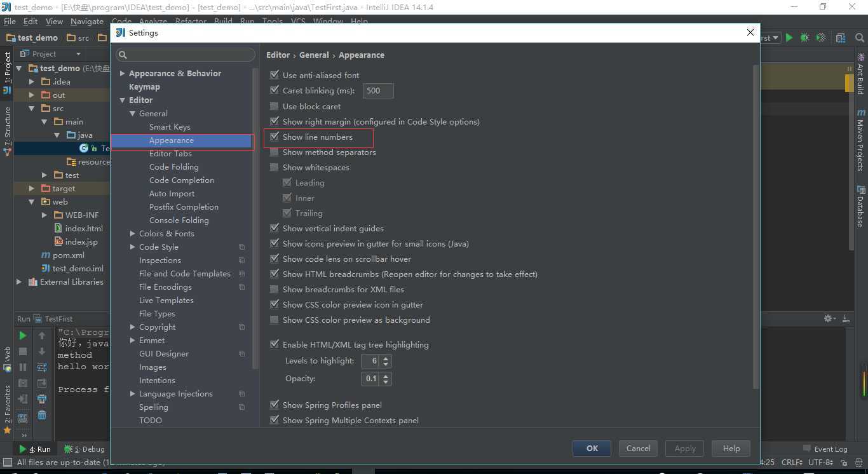Click Help in Settings dialog
The width and height of the screenshot is (868, 474).
pyautogui.click(x=731, y=448)
